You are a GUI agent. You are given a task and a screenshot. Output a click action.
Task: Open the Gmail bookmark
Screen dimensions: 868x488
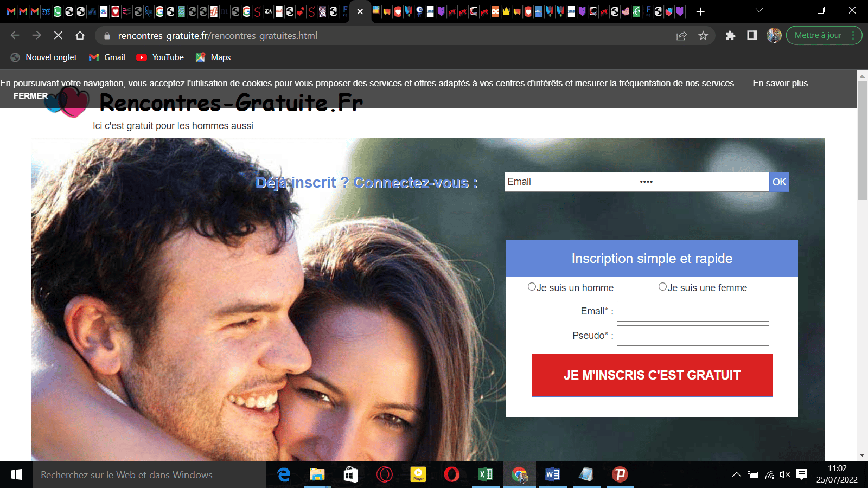107,57
